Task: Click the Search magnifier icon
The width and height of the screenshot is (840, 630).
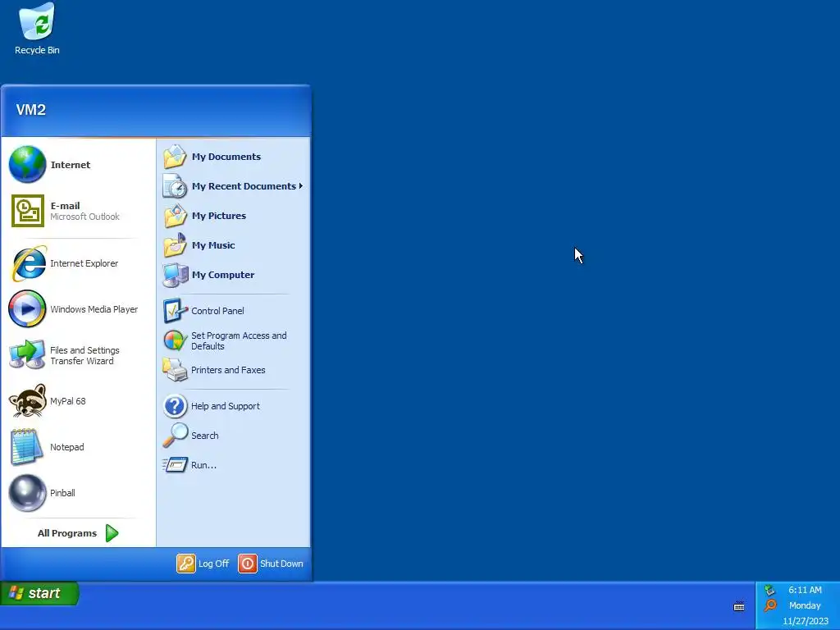Action: pyautogui.click(x=176, y=435)
